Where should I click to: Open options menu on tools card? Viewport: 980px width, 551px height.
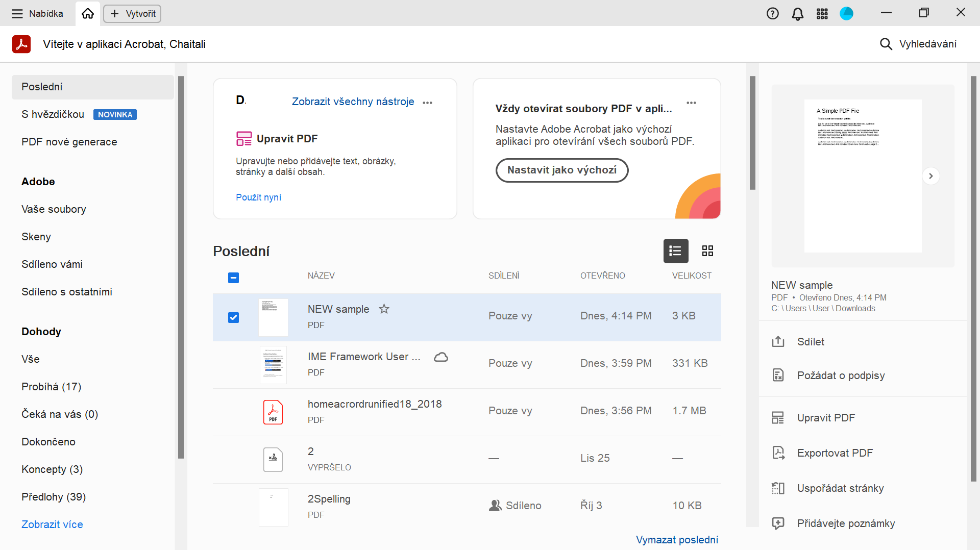point(428,103)
